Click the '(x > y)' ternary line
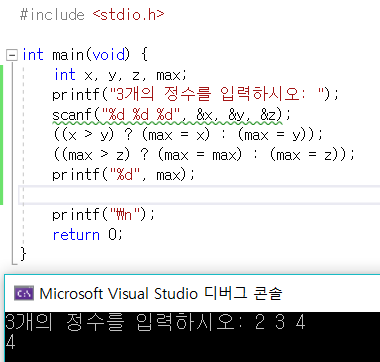Viewport: 380px width, 362px height. click(x=188, y=135)
